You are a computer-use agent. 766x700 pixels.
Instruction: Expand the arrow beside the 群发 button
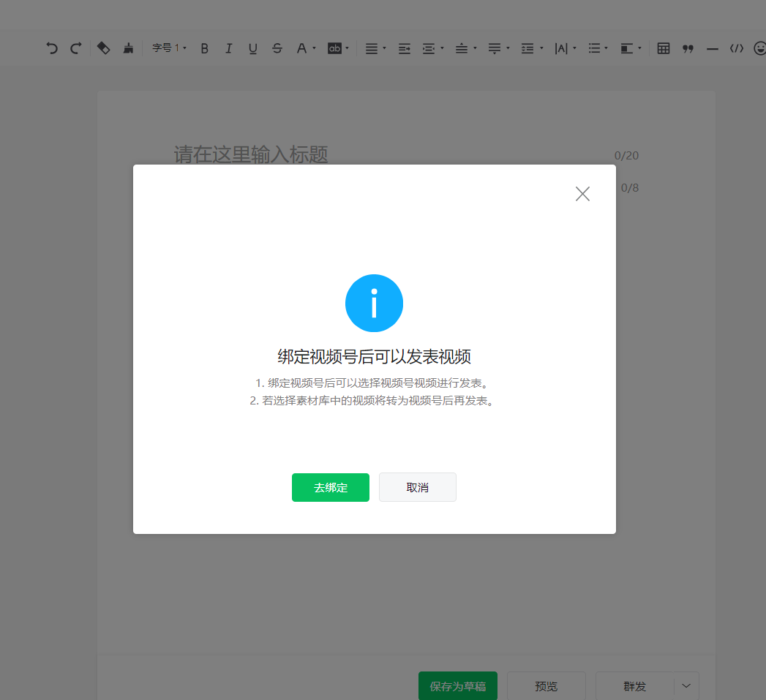pos(686,686)
